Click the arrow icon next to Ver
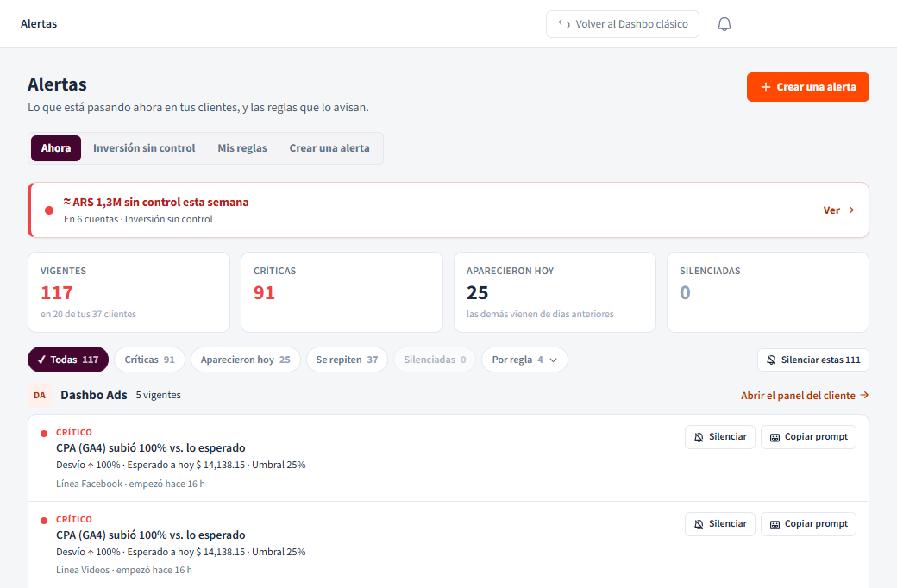This screenshot has width=897, height=588. tap(850, 210)
